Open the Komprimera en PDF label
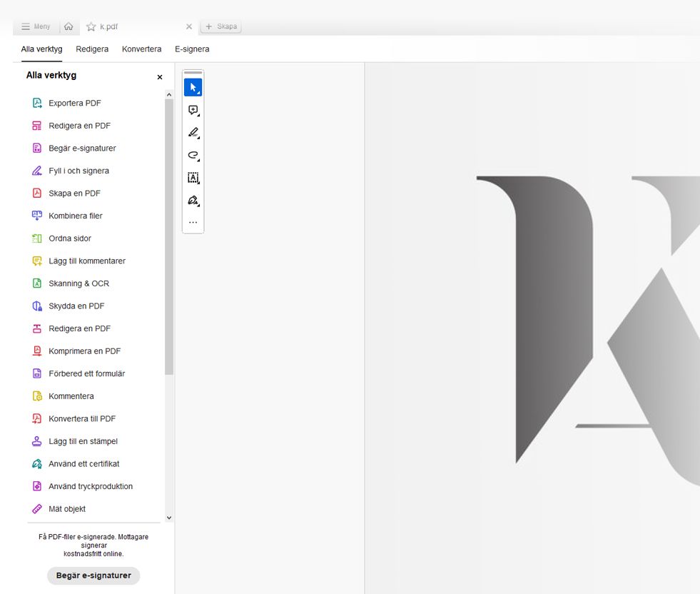 pyautogui.click(x=84, y=351)
